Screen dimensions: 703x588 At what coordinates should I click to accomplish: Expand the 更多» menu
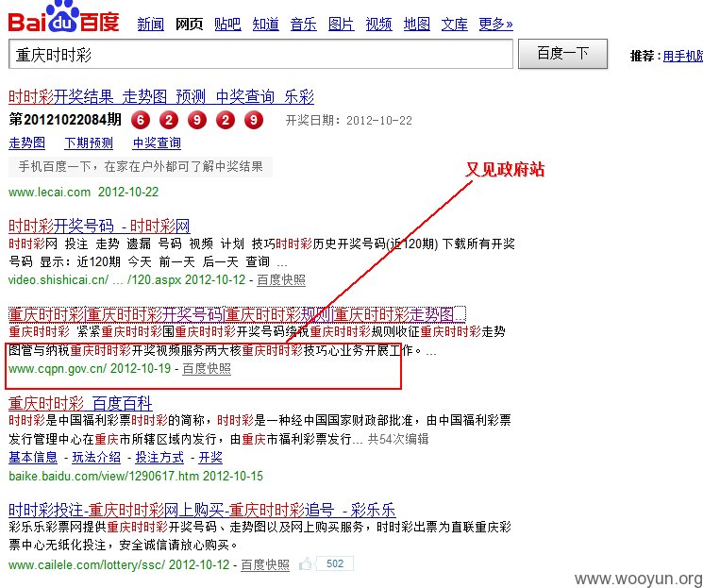click(495, 24)
